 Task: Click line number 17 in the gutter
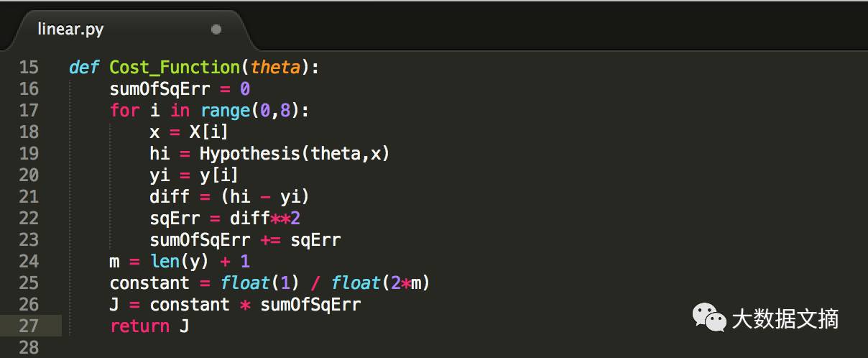(29, 111)
